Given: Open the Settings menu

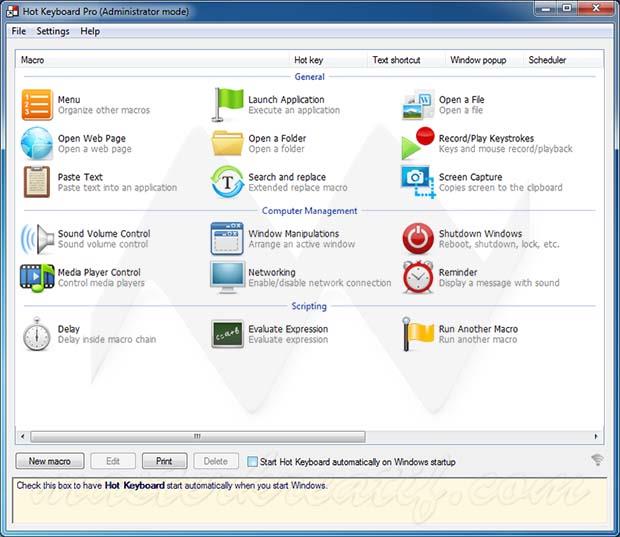Looking at the screenshot, I should point(53,31).
